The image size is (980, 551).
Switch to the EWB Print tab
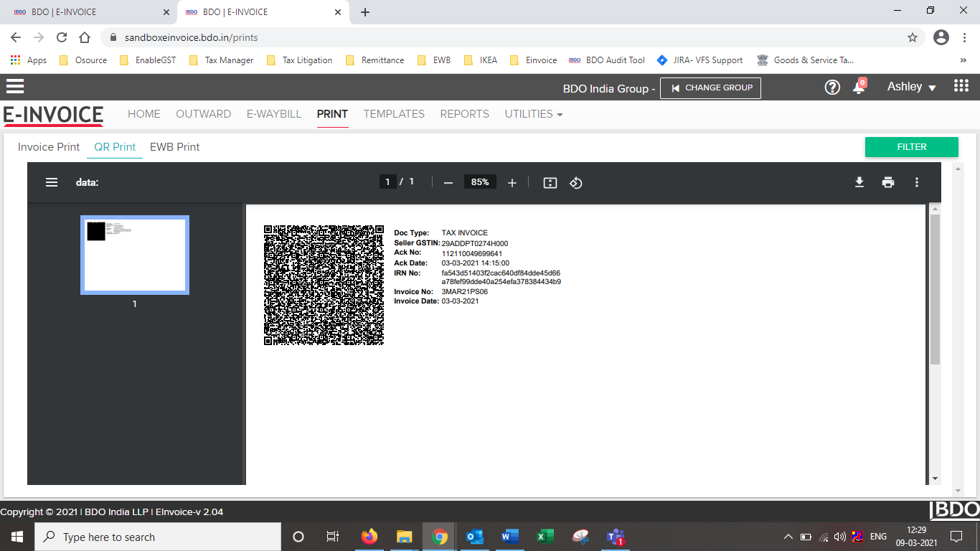pos(175,146)
